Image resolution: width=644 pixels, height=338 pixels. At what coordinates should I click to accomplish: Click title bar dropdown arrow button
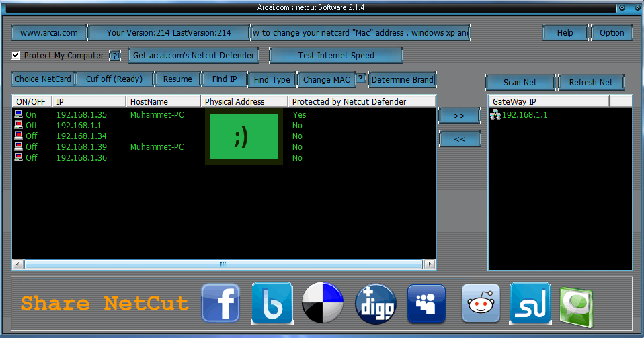[x=622, y=8]
